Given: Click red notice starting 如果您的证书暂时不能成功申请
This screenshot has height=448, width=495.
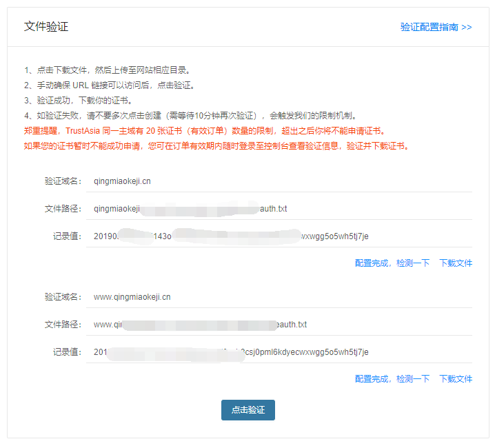Looking at the screenshot, I should (x=217, y=146).
